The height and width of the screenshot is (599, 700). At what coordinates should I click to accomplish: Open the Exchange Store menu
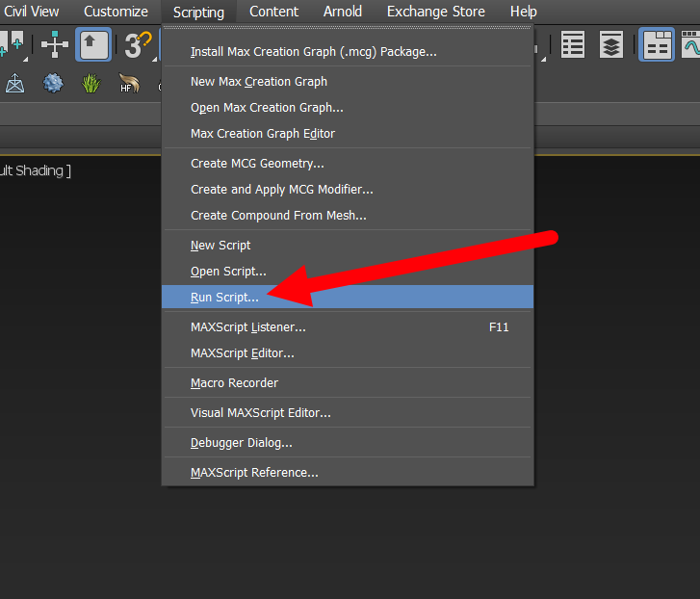[436, 12]
